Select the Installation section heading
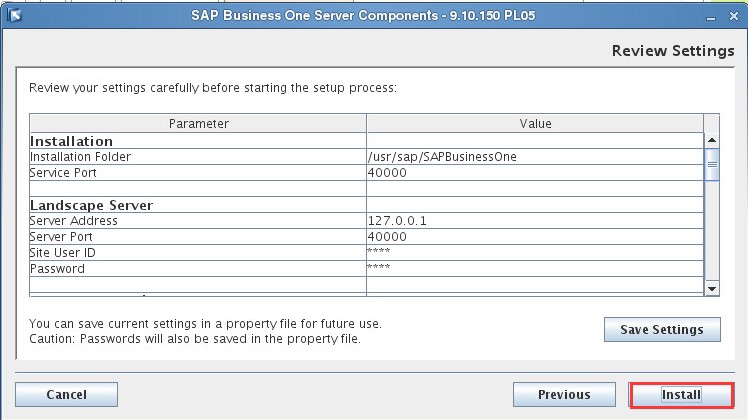Screen dimensions: 748x420 click(x=71, y=141)
